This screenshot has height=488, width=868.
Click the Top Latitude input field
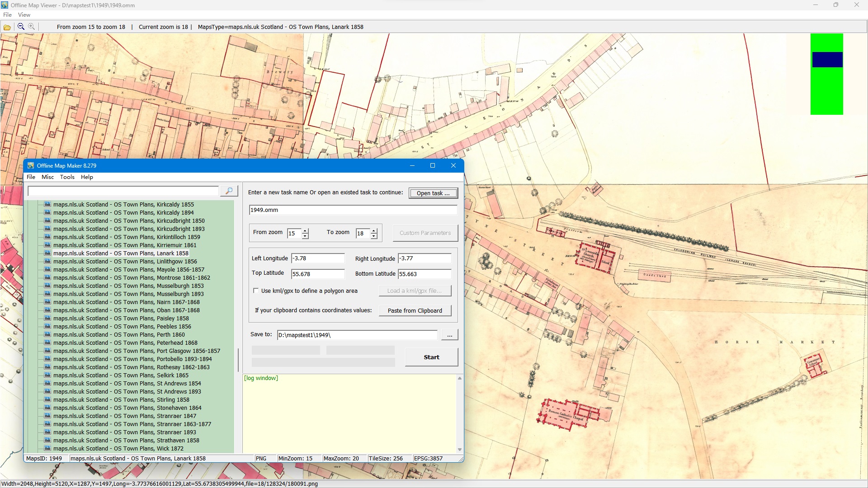coord(318,274)
